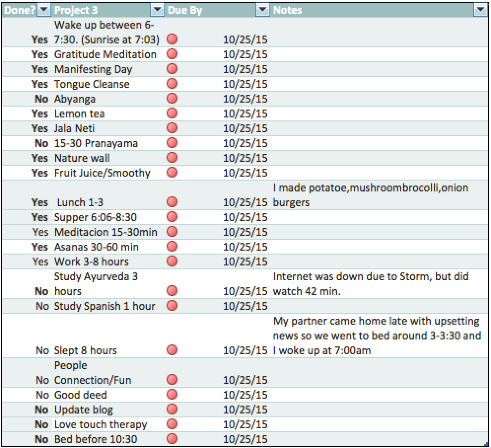Viewport: 491px width, 448px height.
Task: Click the red status icon beside Wake up task
Action: pos(172,39)
